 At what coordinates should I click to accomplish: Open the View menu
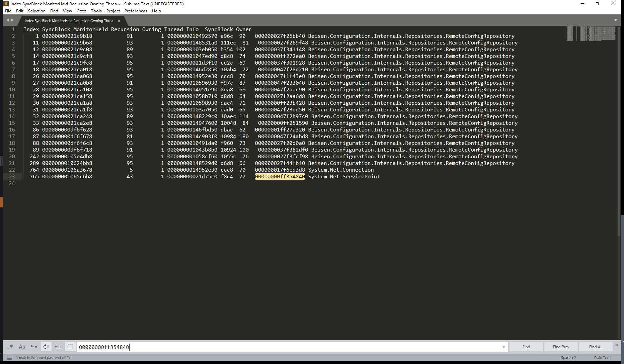(x=67, y=11)
